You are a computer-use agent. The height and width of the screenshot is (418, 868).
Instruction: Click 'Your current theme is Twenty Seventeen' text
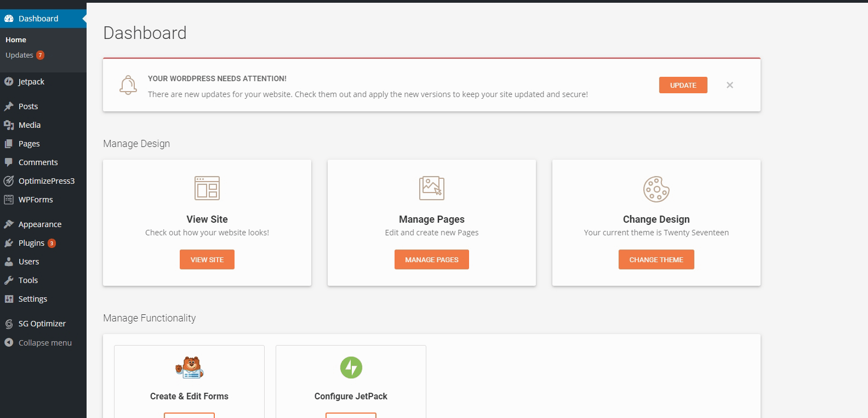tap(656, 233)
